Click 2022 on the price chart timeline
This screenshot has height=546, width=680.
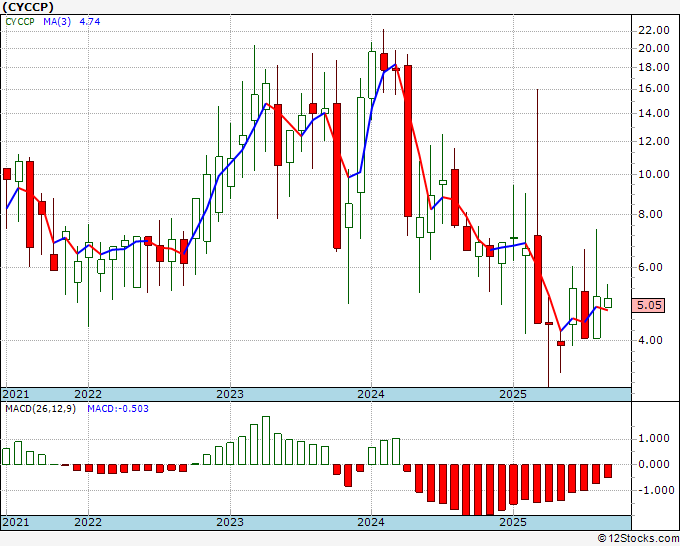tap(88, 394)
